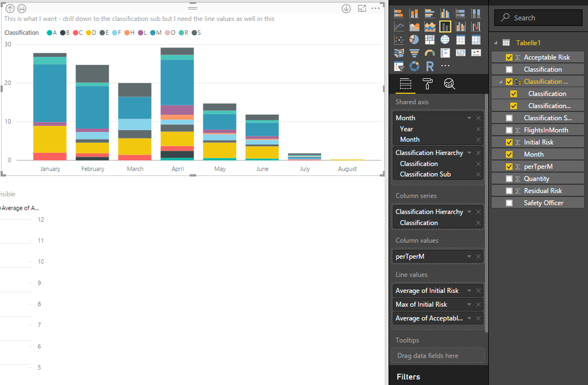The height and width of the screenshot is (385, 588).
Task: Choose the stacked area chart visual
Action: [x=429, y=26]
